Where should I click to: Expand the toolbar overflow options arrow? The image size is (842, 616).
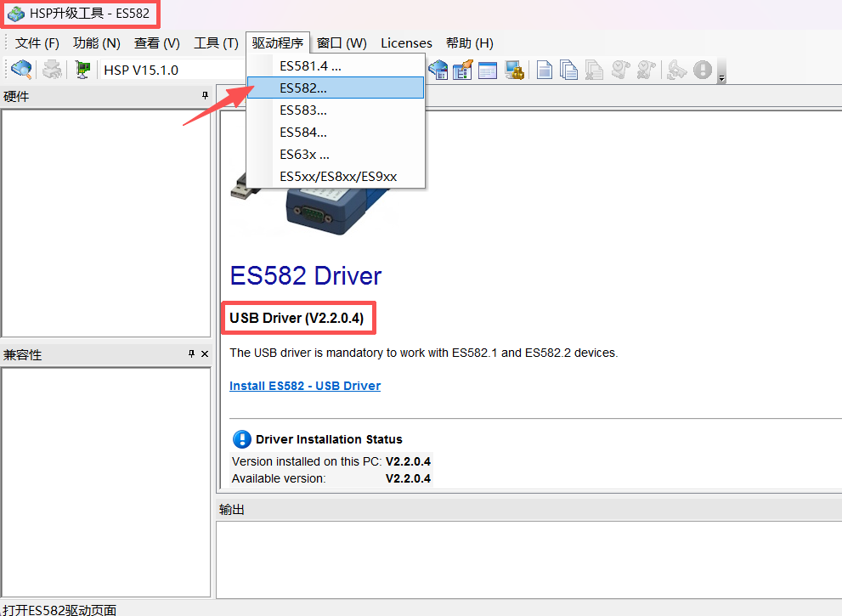(x=721, y=78)
